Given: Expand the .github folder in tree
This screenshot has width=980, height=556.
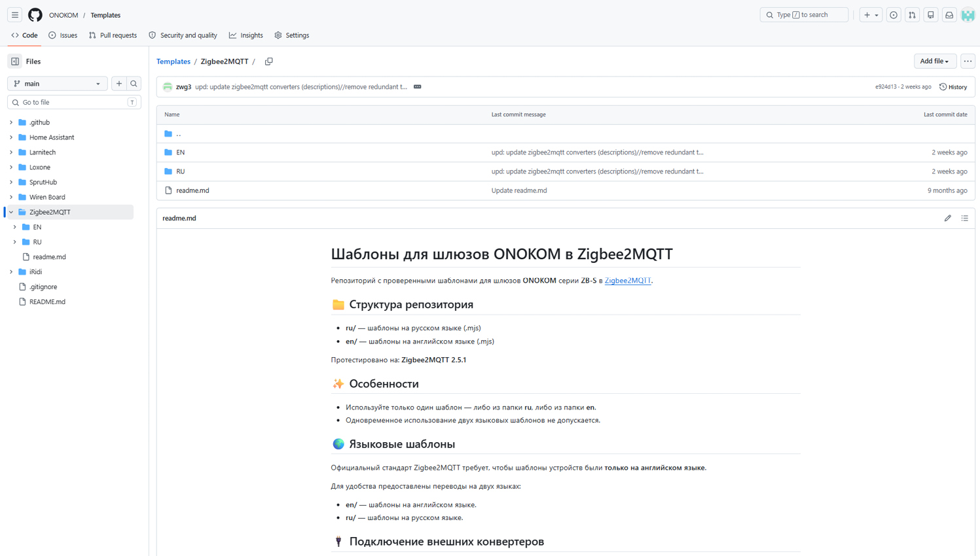Looking at the screenshot, I should [x=11, y=122].
